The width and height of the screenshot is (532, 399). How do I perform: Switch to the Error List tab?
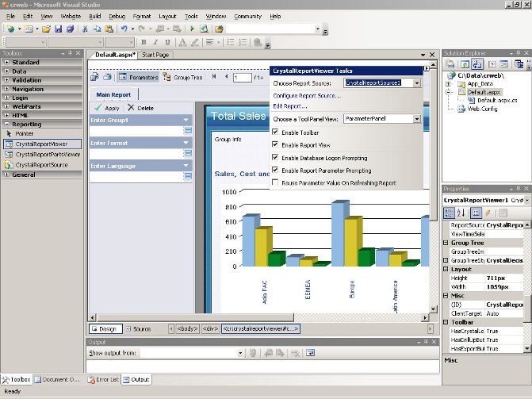click(x=104, y=380)
